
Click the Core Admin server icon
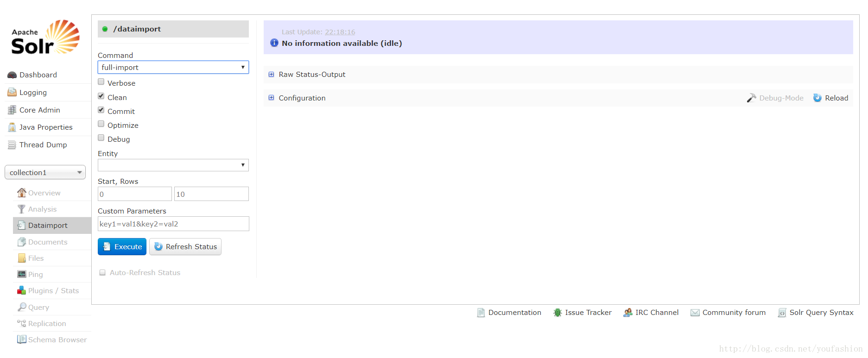pyautogui.click(x=12, y=110)
